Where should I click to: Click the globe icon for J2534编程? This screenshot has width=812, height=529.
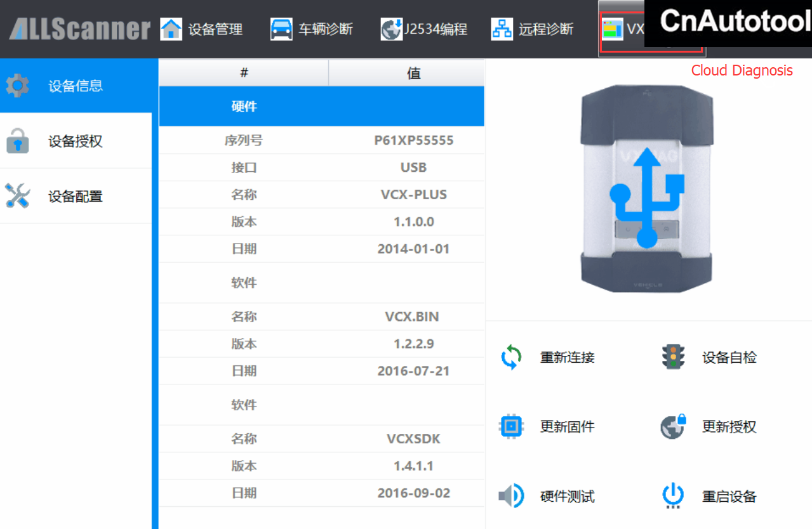click(391, 29)
